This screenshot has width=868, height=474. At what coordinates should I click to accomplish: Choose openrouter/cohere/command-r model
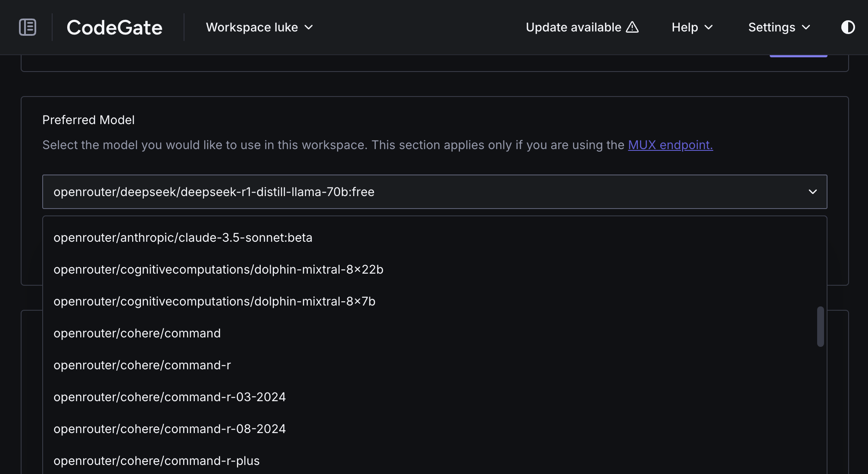434,365
